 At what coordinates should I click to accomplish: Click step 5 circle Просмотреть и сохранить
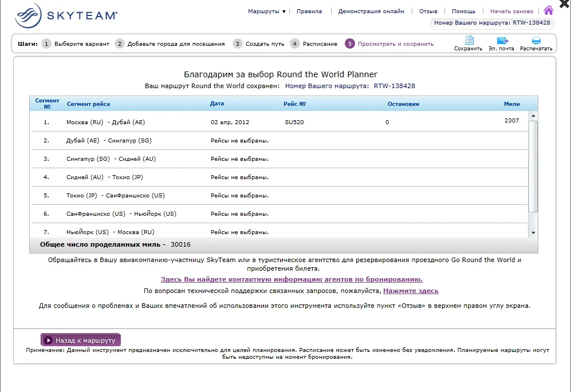(x=349, y=43)
